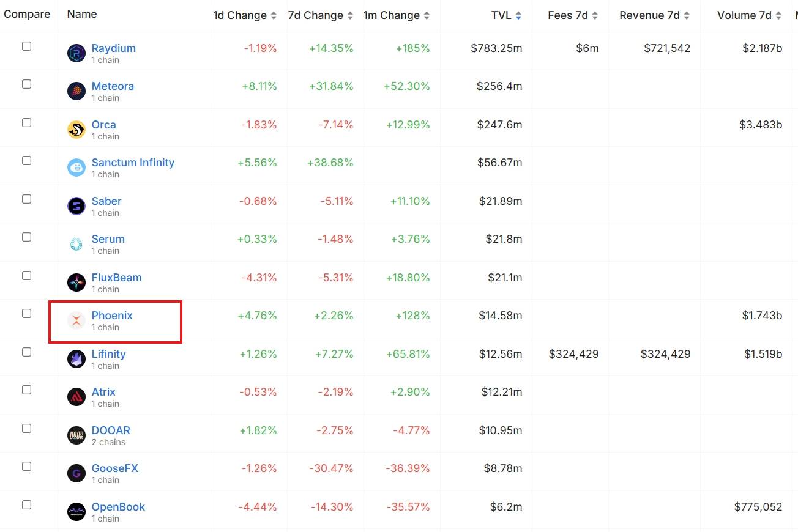Screen dimensions: 798x532
Task: Click Raydium 1m change +185%
Action: 413,48
